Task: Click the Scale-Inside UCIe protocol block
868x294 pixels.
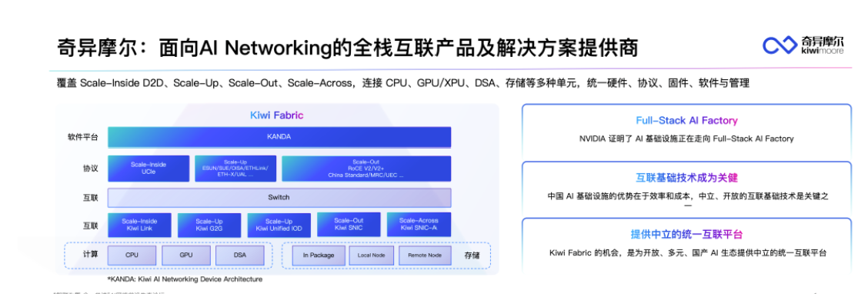Action: (x=149, y=169)
